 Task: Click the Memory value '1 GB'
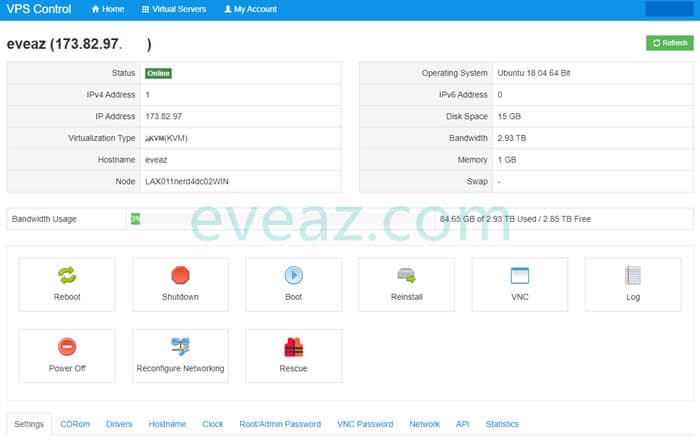507,160
